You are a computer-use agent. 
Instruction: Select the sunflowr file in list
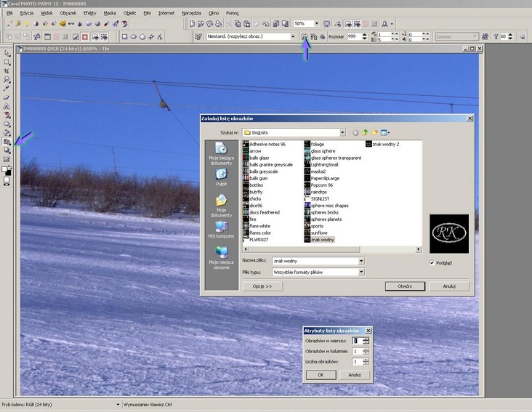point(321,233)
